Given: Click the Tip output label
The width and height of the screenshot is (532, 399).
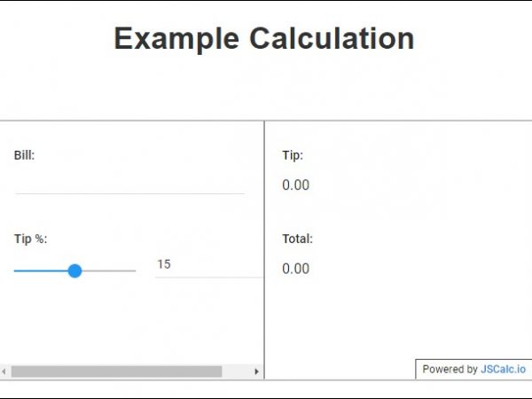Looking at the screenshot, I should 293,155.
